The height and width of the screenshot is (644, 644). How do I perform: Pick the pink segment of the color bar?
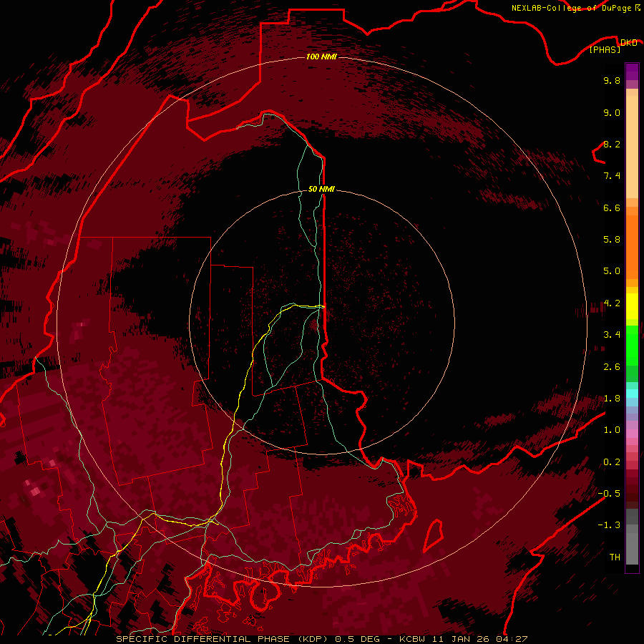632,434
